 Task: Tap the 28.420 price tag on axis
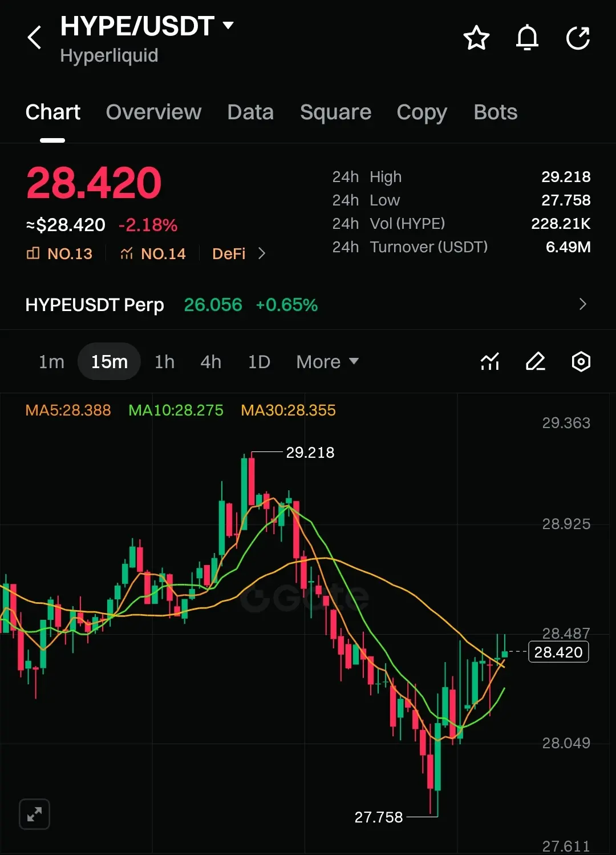coord(558,652)
